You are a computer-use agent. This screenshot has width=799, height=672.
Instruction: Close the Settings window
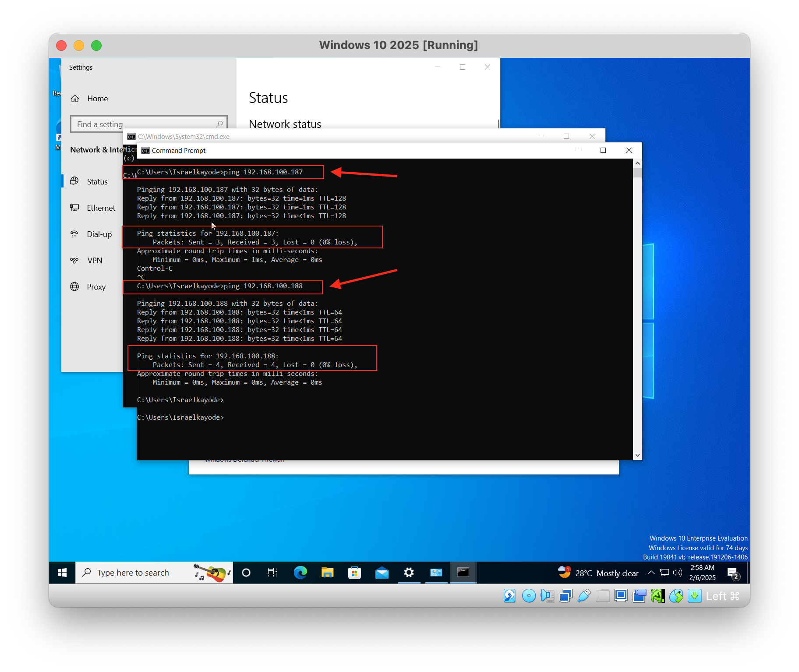point(488,67)
